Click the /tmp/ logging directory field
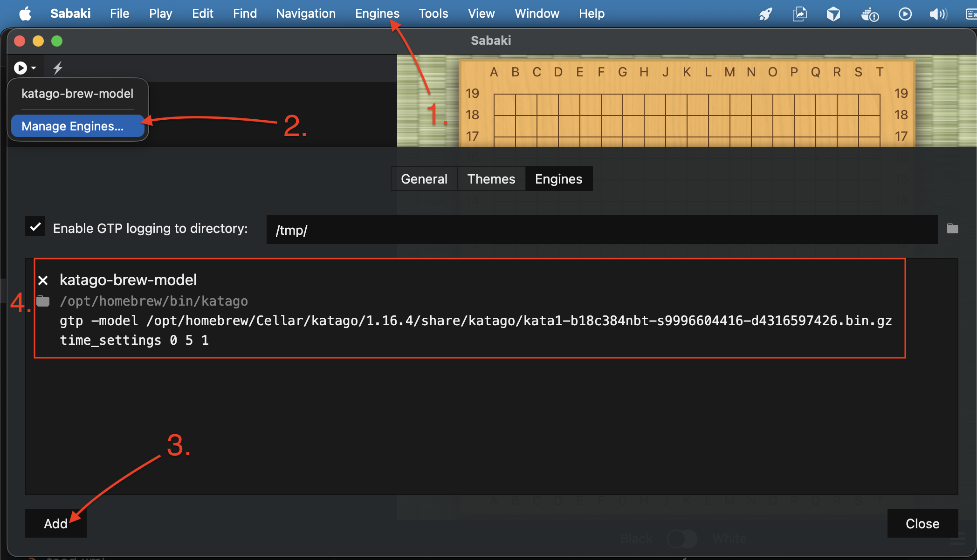This screenshot has height=560, width=977. tap(601, 230)
